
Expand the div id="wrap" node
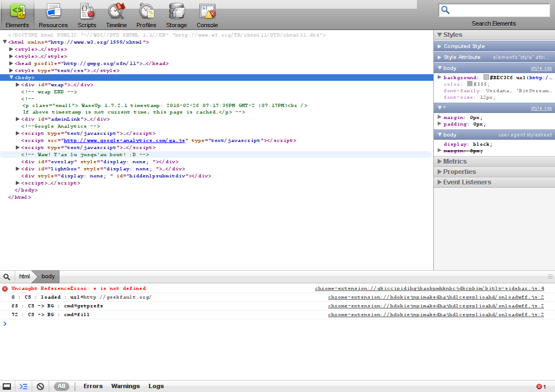18,85
